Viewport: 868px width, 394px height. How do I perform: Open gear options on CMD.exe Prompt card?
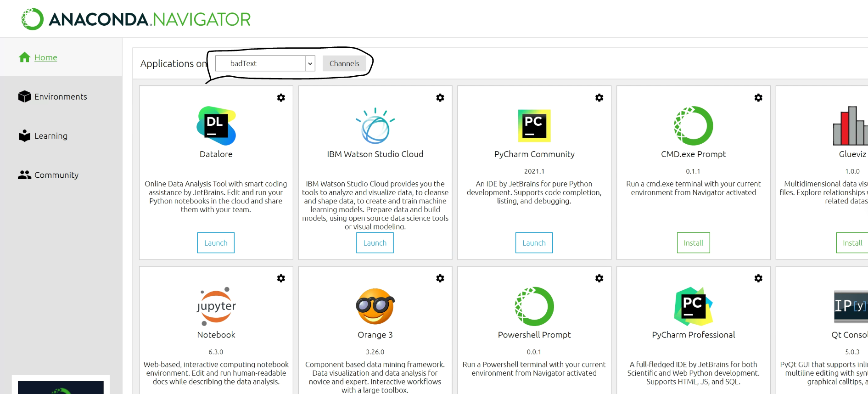[758, 97]
